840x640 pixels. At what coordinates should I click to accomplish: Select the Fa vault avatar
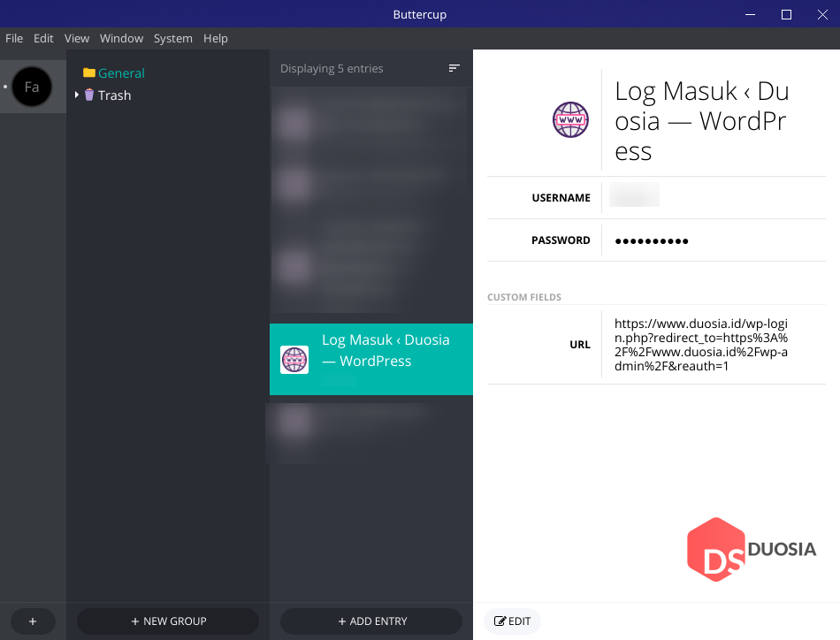(x=32, y=87)
